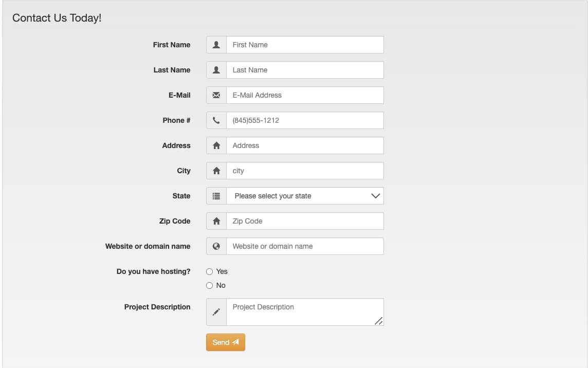The image size is (588, 368).
Task: Click the home icon beside Address
Action: [x=216, y=145]
